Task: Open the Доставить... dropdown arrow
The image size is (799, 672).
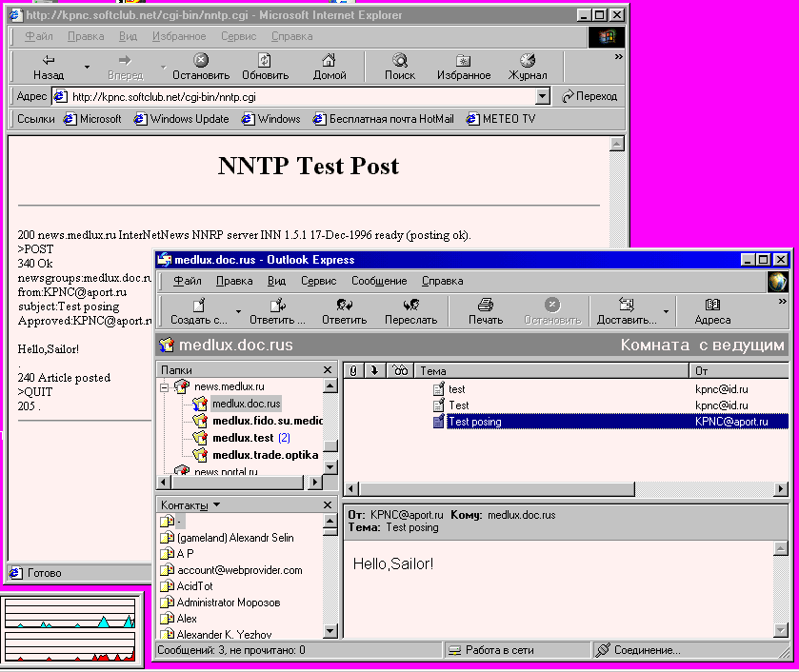Action: click(x=666, y=312)
